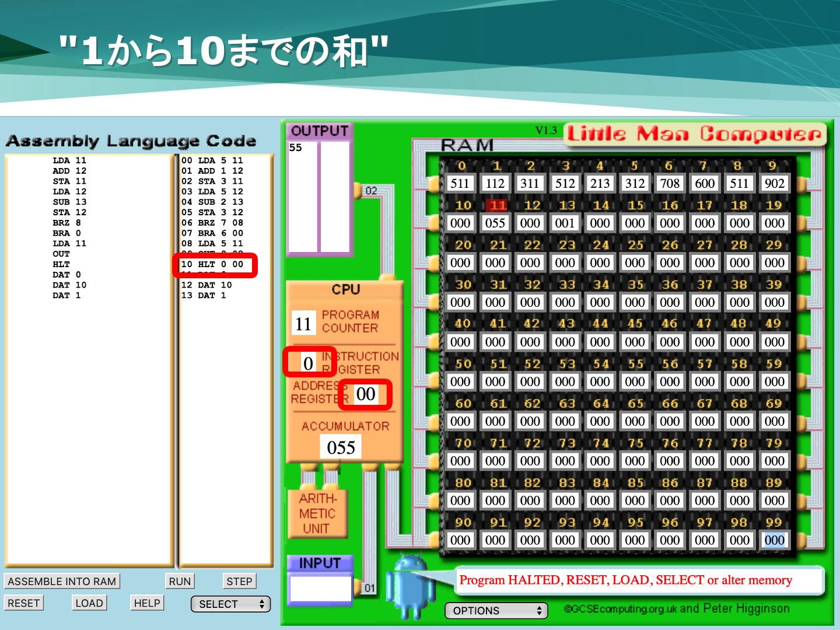Click the Accumulator value 055
Viewport: 840px width, 630px height.
pyautogui.click(x=341, y=447)
